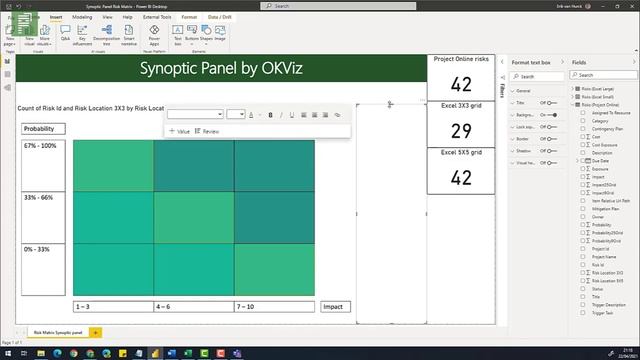Switch to View ribbon tab
Image resolution: width=640 pixels, height=360 pixels.
pos(107,17)
